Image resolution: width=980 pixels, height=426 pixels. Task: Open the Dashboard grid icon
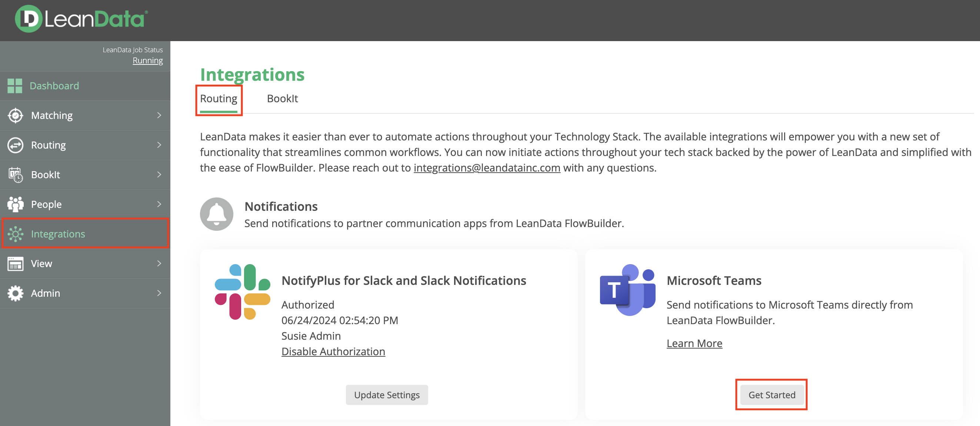[15, 86]
